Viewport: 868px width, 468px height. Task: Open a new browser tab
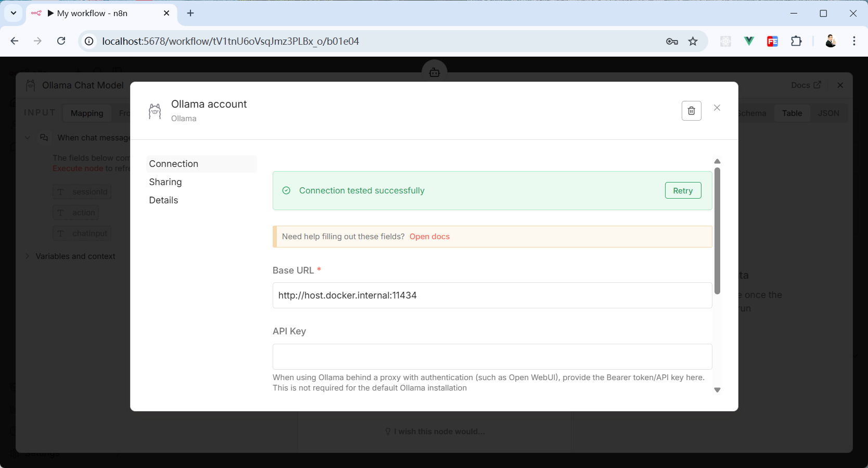point(190,13)
